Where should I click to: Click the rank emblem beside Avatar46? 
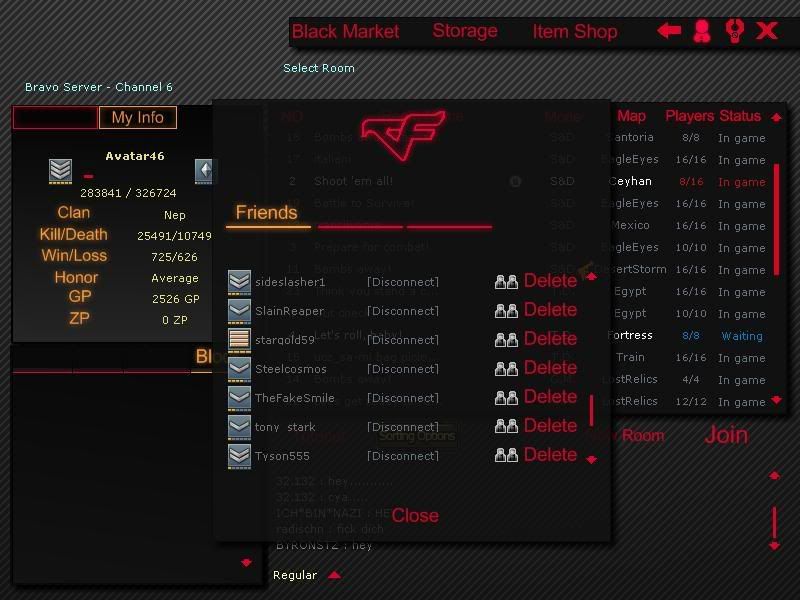(x=59, y=170)
